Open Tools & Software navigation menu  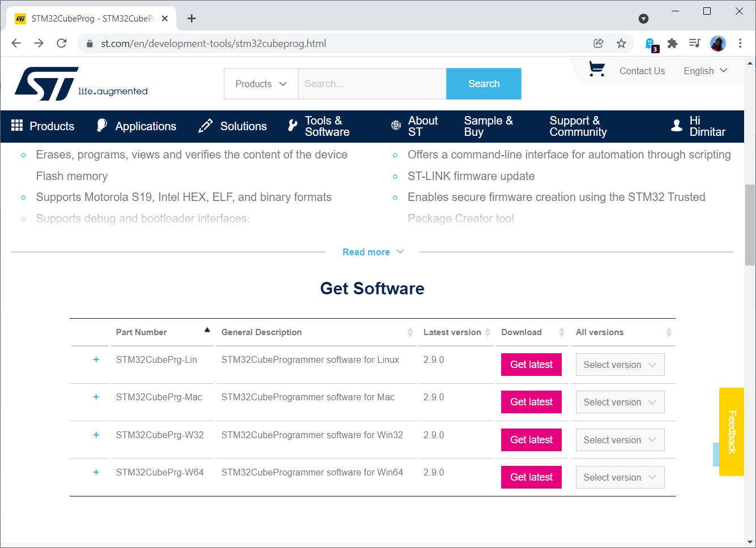319,126
